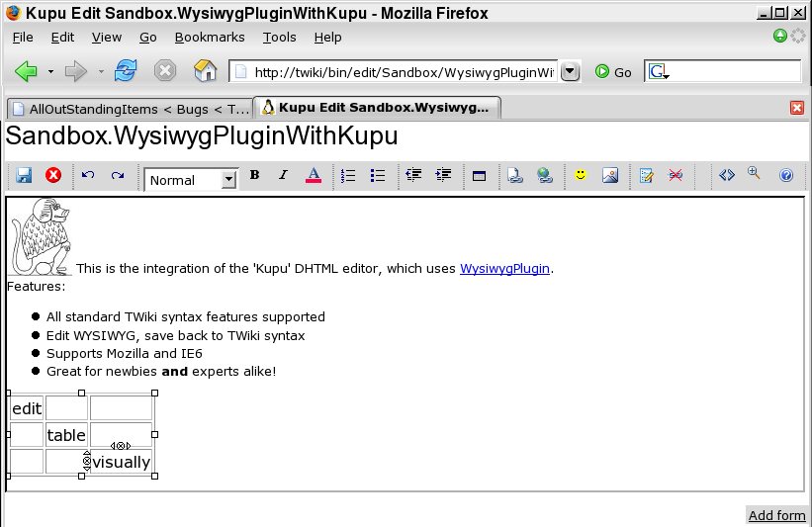
Task: Toggle bold formatting
Action: click(x=254, y=175)
